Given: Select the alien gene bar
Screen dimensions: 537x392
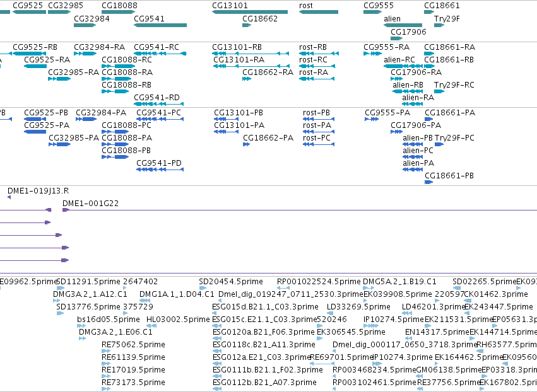Looking at the screenshot, I should click(x=403, y=25).
